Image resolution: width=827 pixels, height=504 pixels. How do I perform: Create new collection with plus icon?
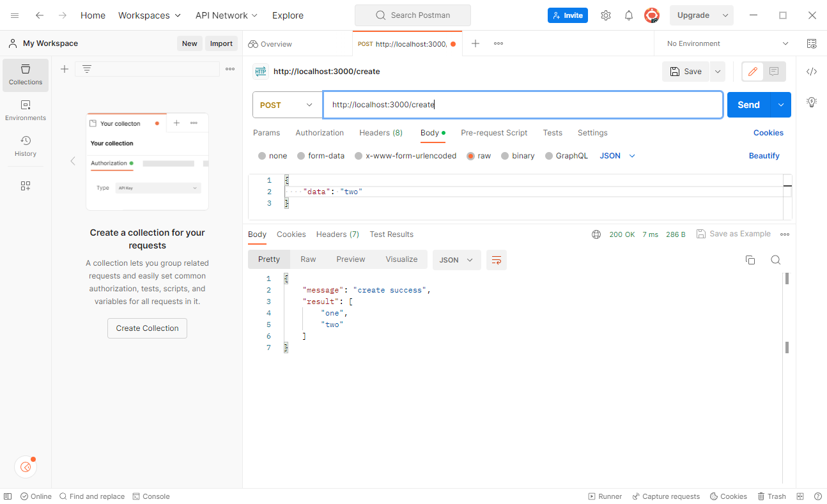(x=65, y=69)
